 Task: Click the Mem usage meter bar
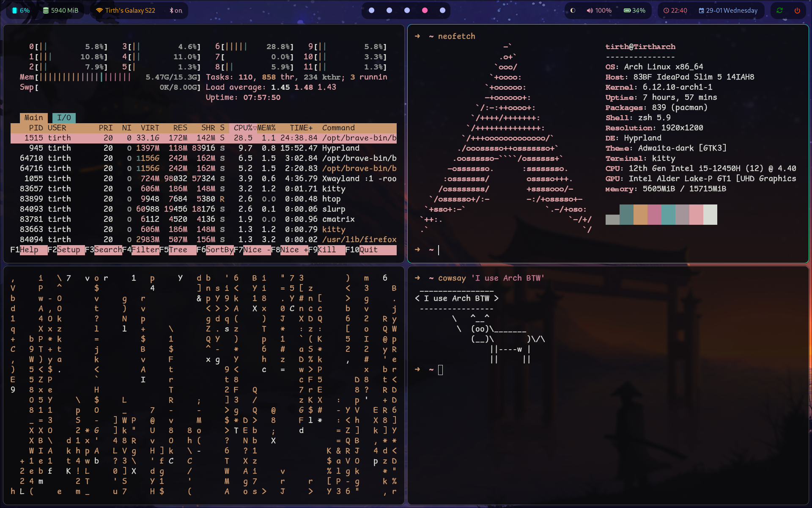click(110, 77)
